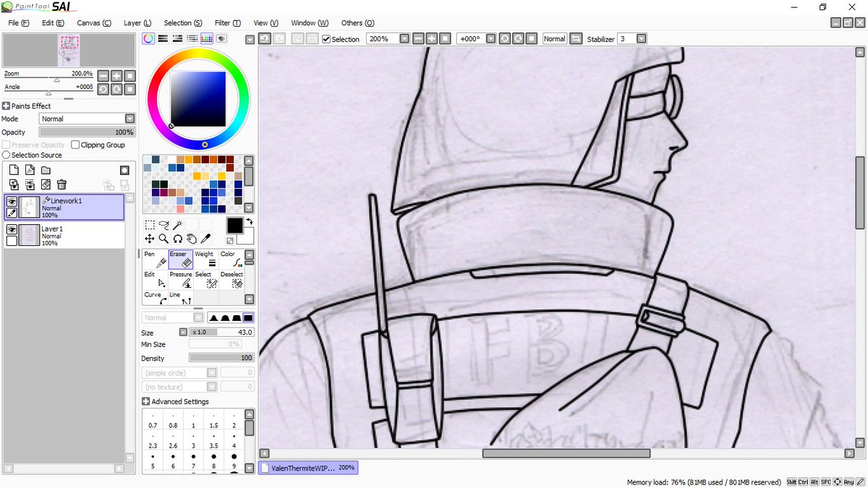Open the Stabilizer value dropdown
This screenshot has height=488, width=868.
(x=641, y=39)
